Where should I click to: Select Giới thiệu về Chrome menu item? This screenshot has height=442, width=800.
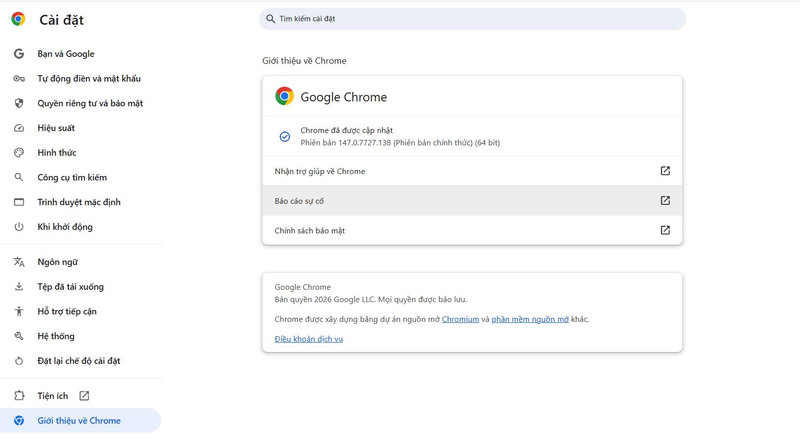pos(81,421)
